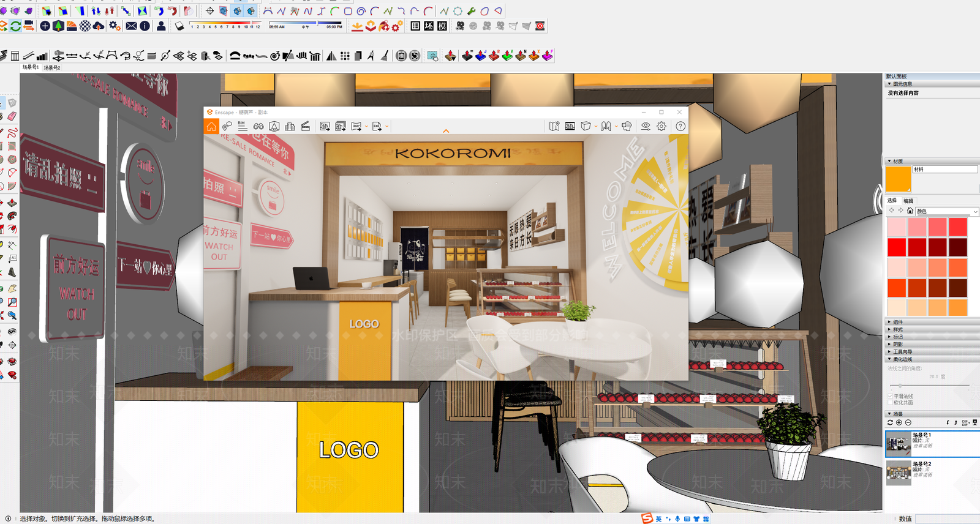The width and height of the screenshot is (980, 524).
Task: Refresh scenes with update icon
Action: coord(890,422)
